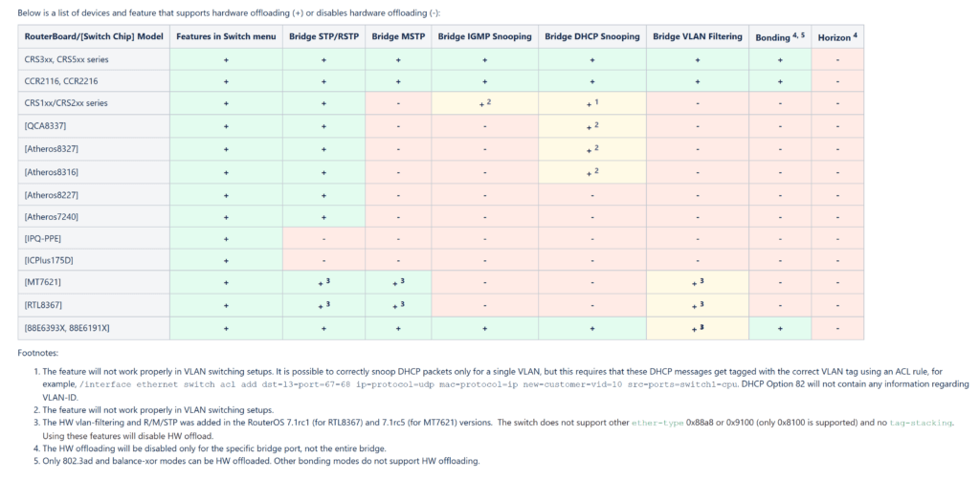Image resolution: width=980 pixels, height=480 pixels.
Task: Select the "[ICPlus175D]" row label
Action: tap(94, 260)
